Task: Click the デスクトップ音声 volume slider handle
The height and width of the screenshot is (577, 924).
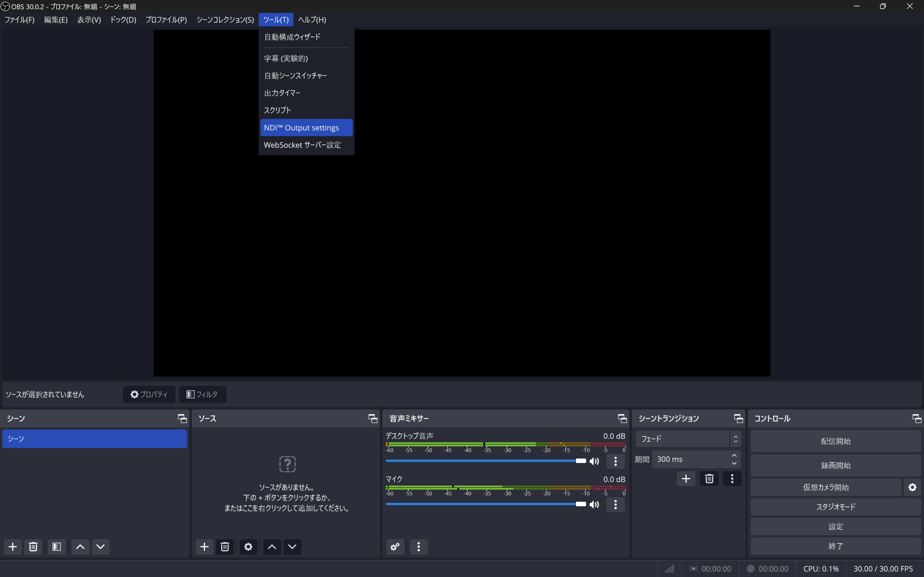Action: pyautogui.click(x=580, y=461)
